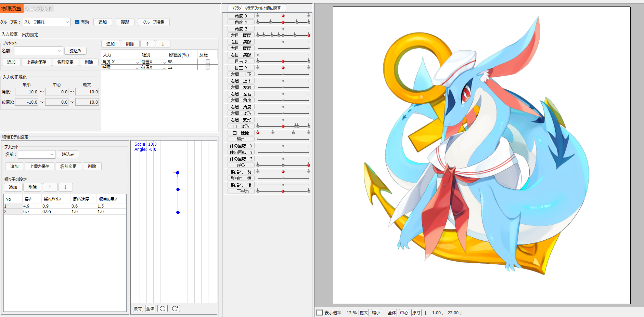Click the 角度 X parameter slider
Viewport: 644px width, 317px height.
[283, 16]
